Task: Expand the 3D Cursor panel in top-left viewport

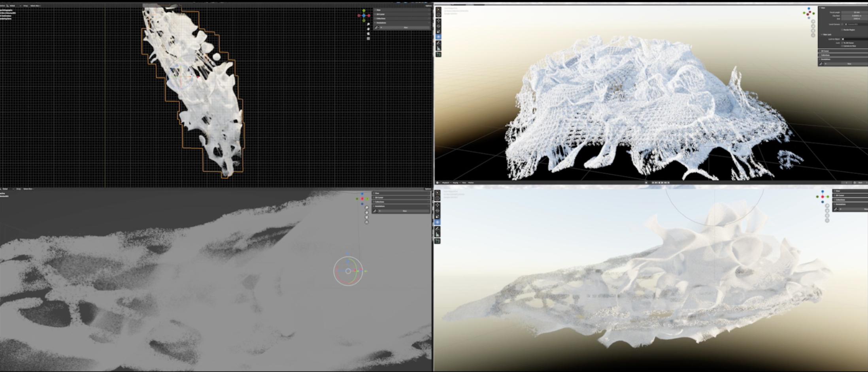Action: pos(381,14)
